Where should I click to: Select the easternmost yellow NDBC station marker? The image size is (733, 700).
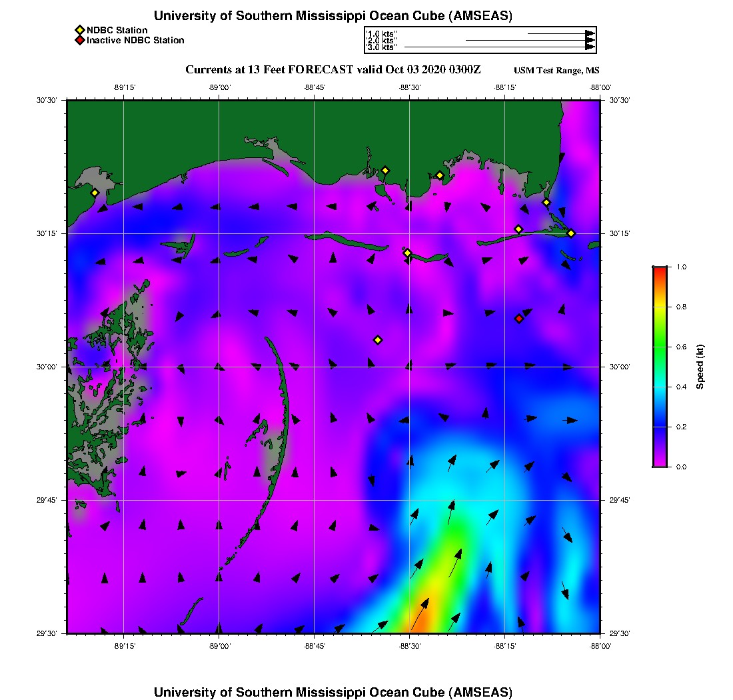[571, 233]
